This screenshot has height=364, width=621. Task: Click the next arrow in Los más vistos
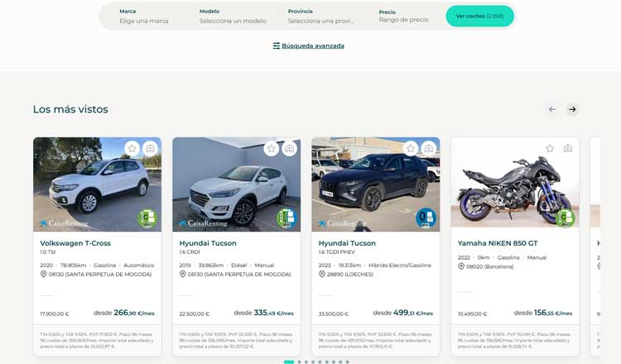coord(572,109)
